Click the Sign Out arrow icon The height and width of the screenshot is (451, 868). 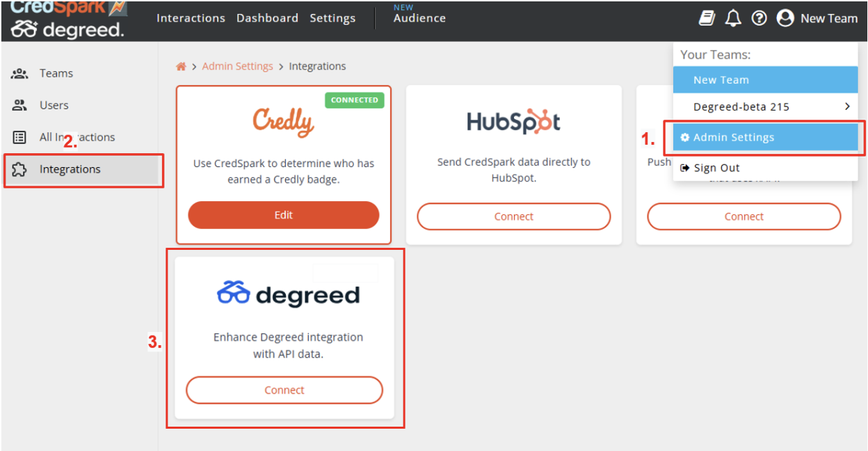685,168
